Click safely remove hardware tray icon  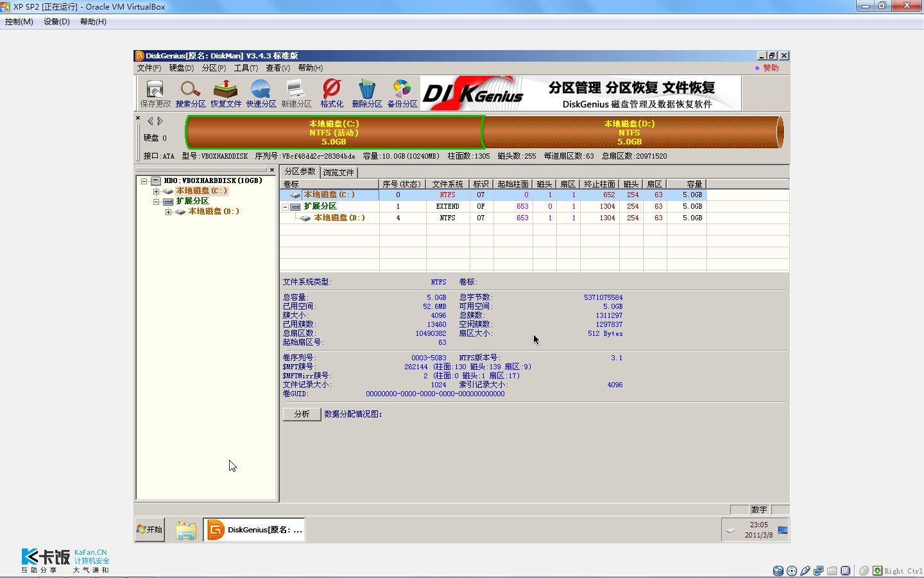pos(731,530)
